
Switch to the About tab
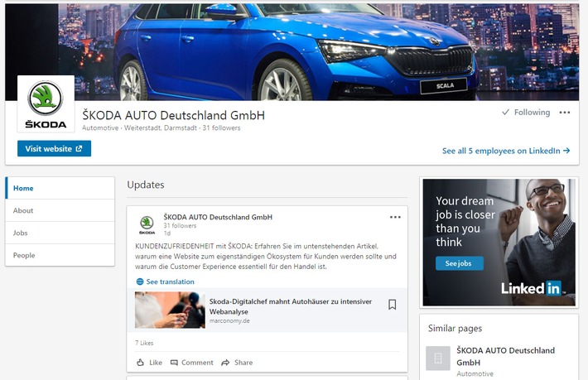coord(60,210)
